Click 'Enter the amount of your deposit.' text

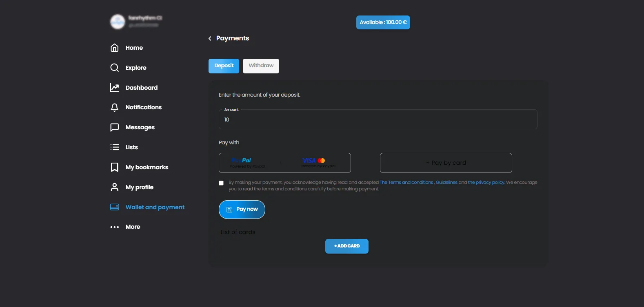click(x=260, y=95)
